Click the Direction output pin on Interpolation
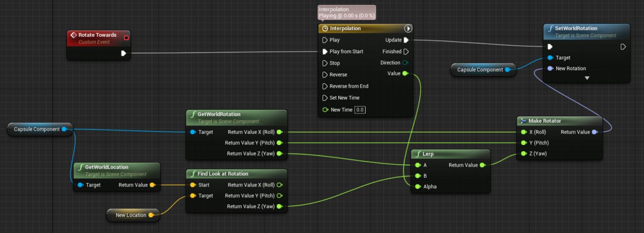The height and width of the screenshot is (233, 644). point(405,63)
